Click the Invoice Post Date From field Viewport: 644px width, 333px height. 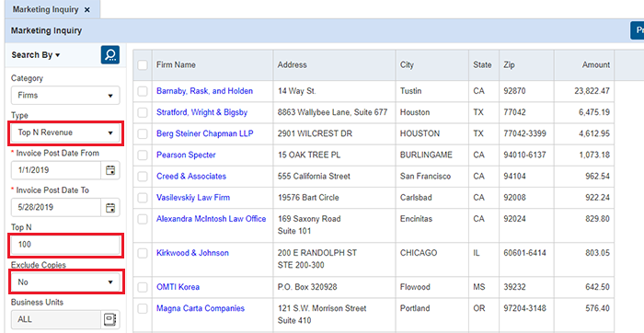pos(56,170)
